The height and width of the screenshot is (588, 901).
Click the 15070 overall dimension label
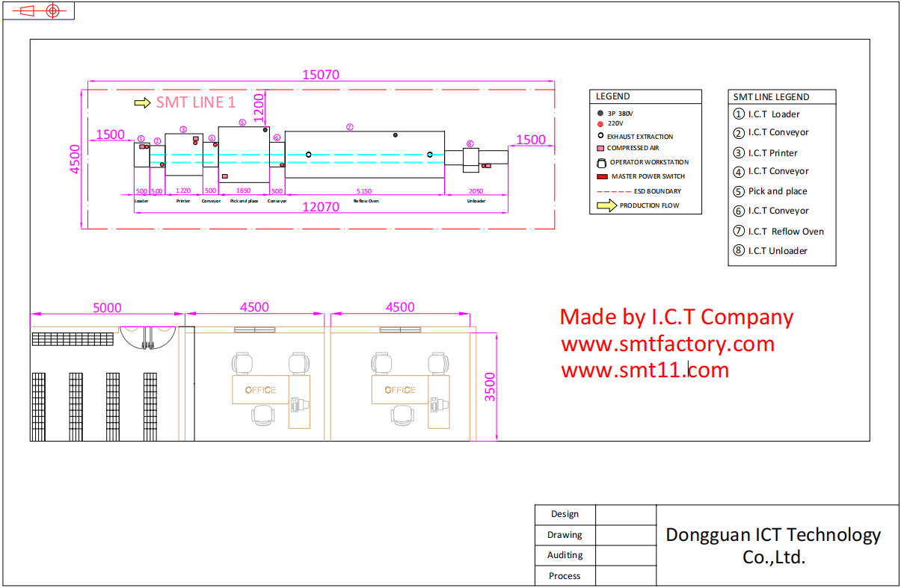click(x=321, y=75)
